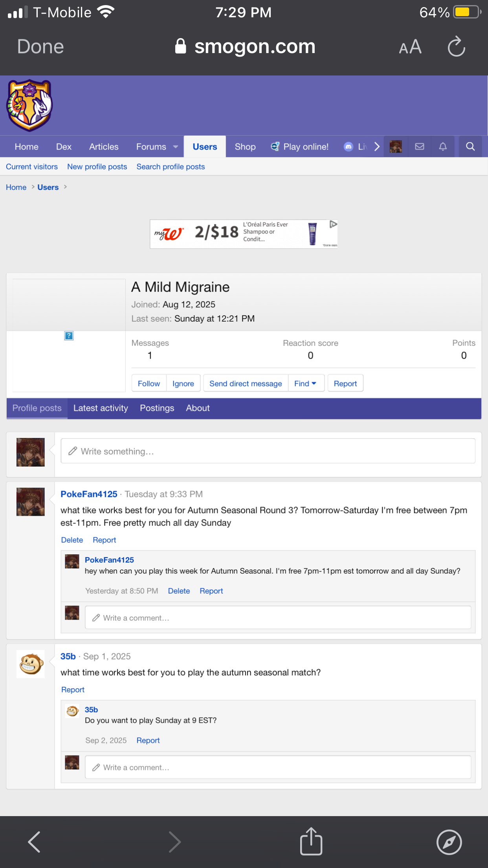The width and height of the screenshot is (488, 868).
Task: Go to the Home nav tab
Action: coord(27,147)
